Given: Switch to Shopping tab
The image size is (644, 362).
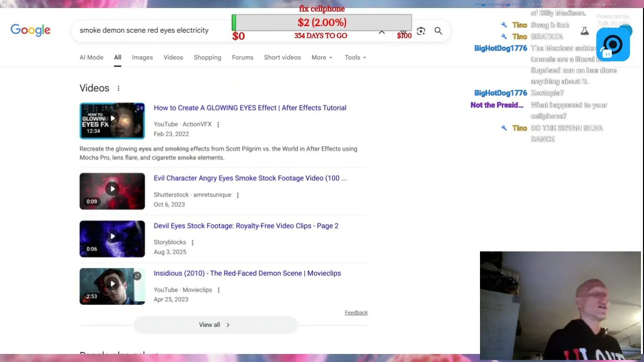Looking at the screenshot, I should [207, 57].
